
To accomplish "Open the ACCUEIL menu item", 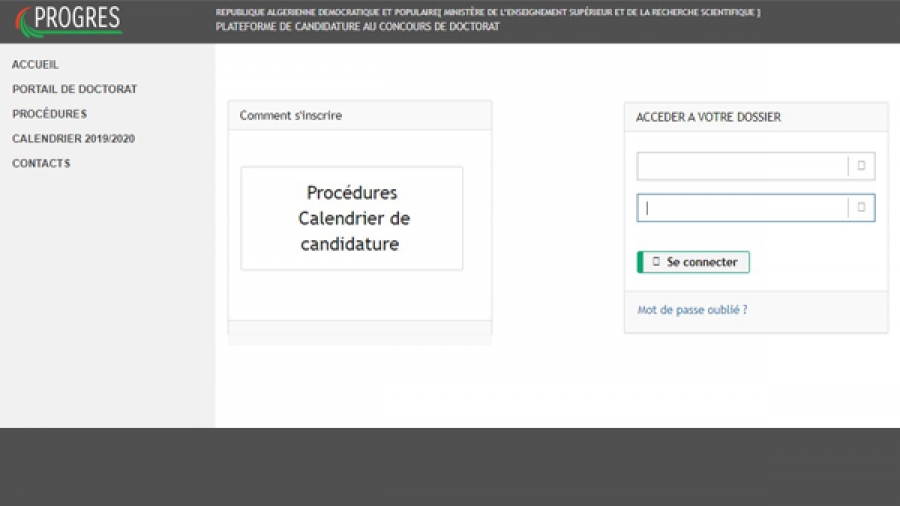I will click(35, 64).
